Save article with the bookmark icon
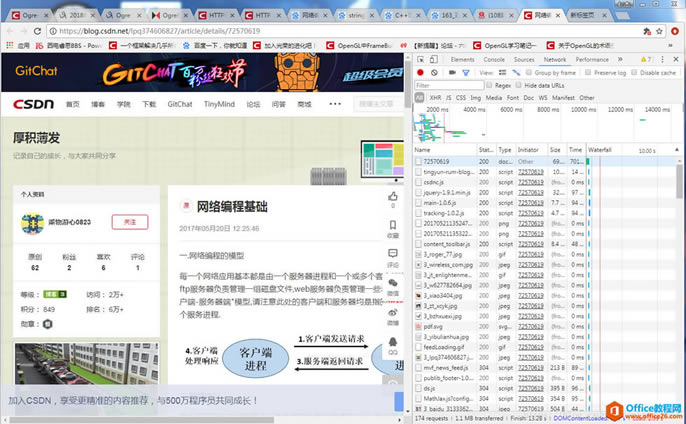This screenshot has width=686, height=424. [x=392, y=225]
